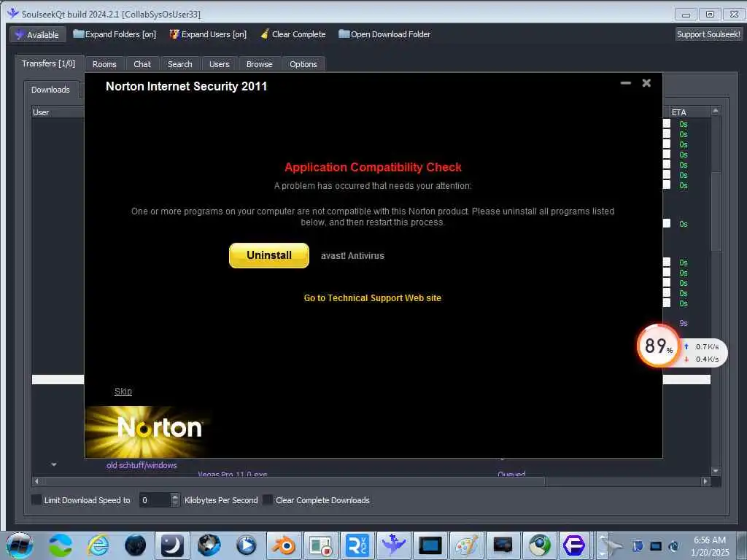The width and height of the screenshot is (747, 560).
Task: Open the Users tab
Action: (x=219, y=64)
